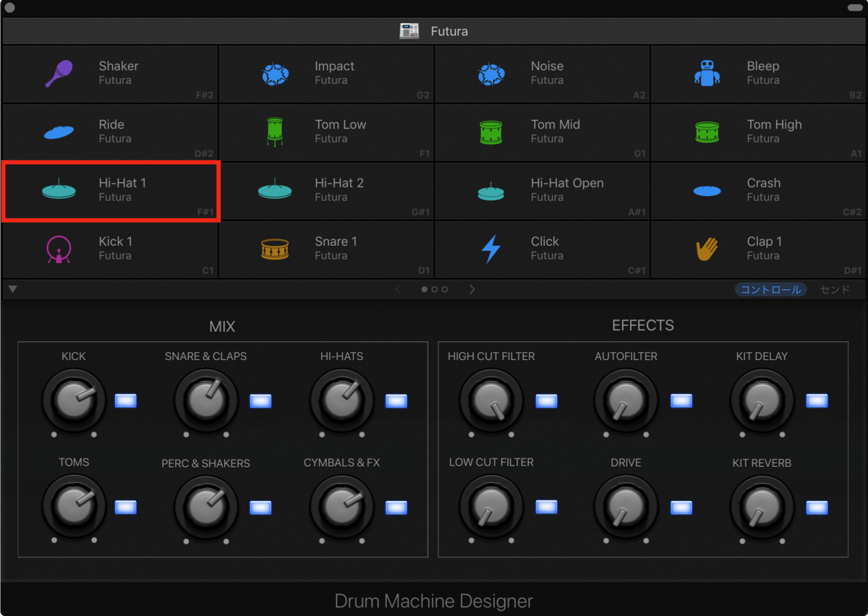Toggle the DRIVE effect button
This screenshot has height=616, width=868.
[681, 507]
